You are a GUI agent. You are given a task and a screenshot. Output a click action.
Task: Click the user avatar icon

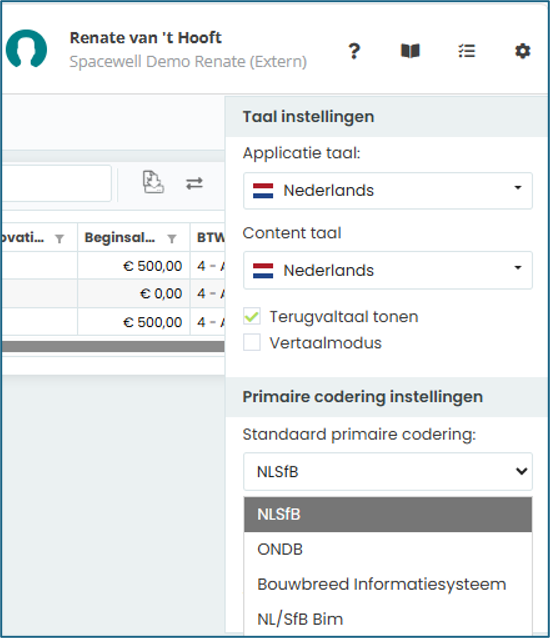pos(26,48)
